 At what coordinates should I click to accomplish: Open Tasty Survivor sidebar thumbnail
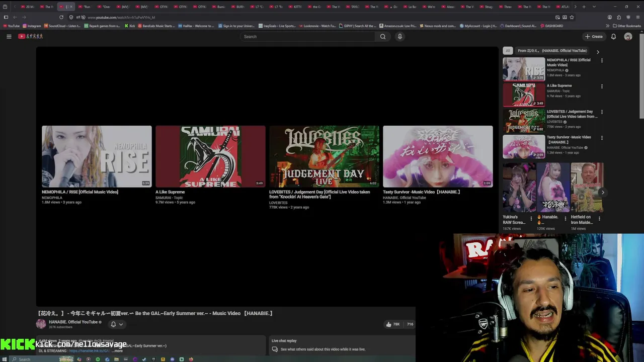pyautogui.click(x=524, y=146)
